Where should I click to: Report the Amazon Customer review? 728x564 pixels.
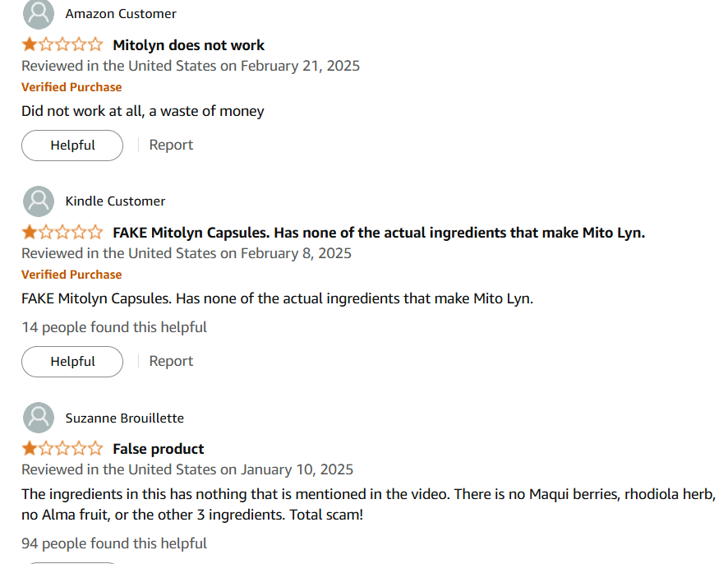tap(171, 145)
